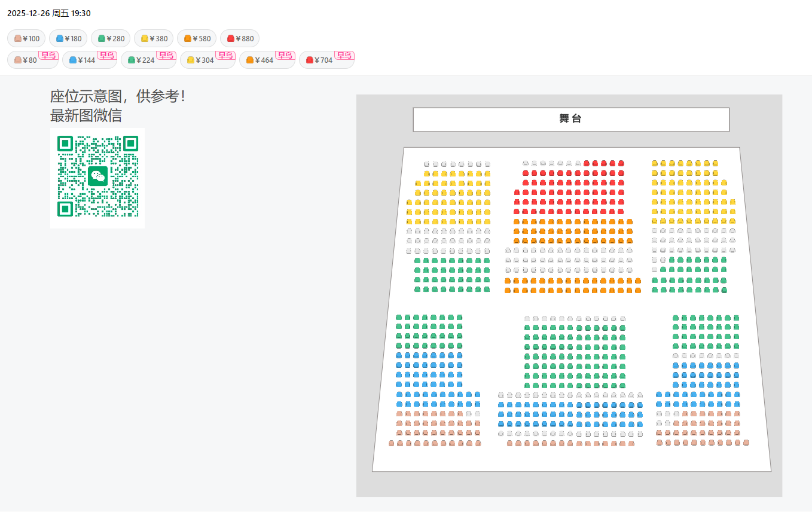Toggle the ¥180 blue price filter
The image size is (812, 515).
coord(68,39)
